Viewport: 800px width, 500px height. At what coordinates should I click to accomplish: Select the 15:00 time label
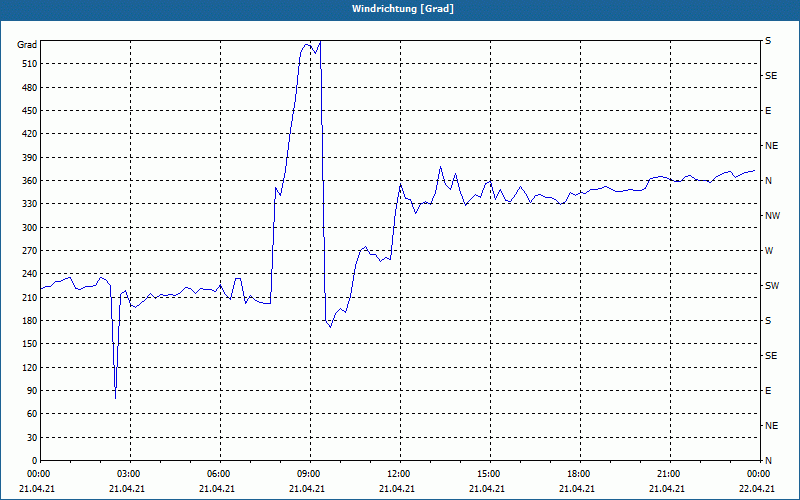(487, 474)
